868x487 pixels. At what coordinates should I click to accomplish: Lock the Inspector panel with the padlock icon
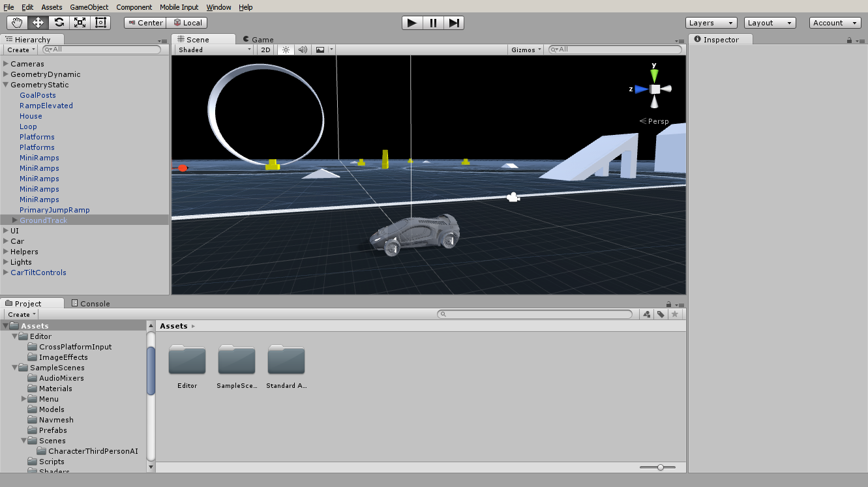coord(849,40)
